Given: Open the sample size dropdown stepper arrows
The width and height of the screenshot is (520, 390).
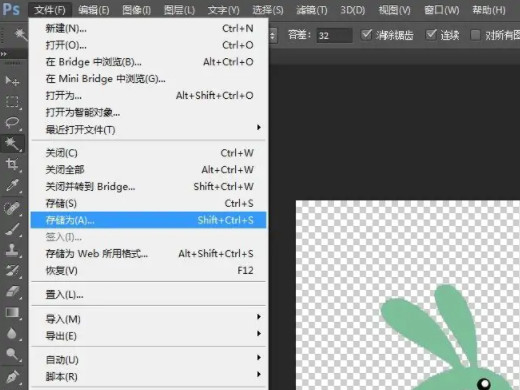Looking at the screenshot, I should pyautogui.click(x=273, y=35).
